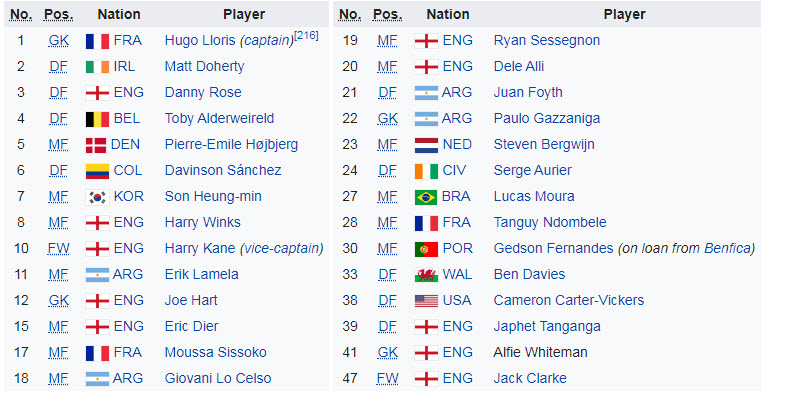The image size is (792, 404).
Task: Click the USA flag beside Cameron Carter-Vickers
Action: tap(426, 301)
